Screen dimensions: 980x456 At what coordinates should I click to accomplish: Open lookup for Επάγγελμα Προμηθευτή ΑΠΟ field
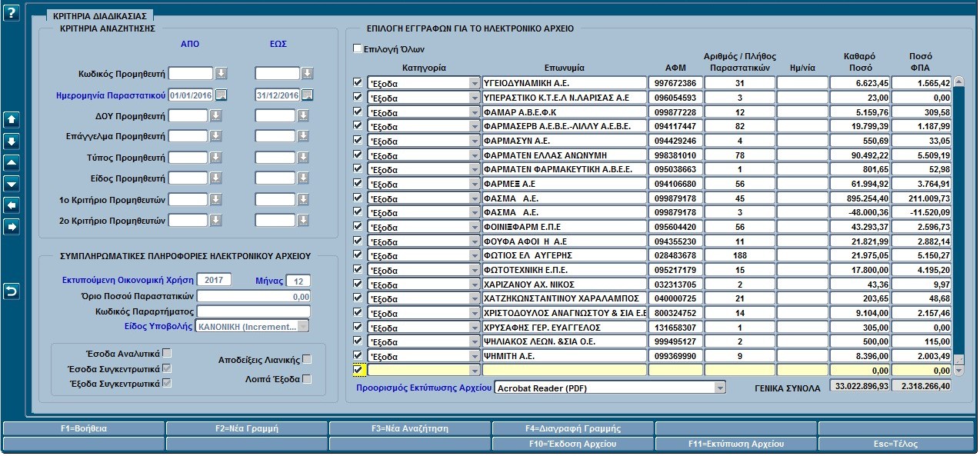click(216, 137)
